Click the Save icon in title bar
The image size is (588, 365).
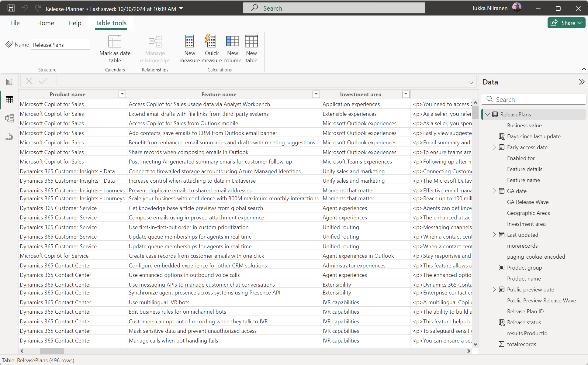click(x=11, y=8)
